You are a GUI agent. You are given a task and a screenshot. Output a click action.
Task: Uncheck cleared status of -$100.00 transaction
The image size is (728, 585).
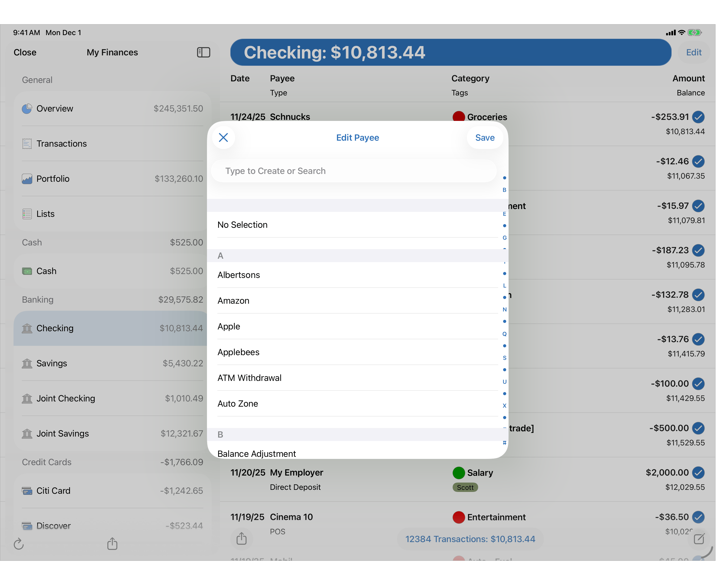[698, 384]
